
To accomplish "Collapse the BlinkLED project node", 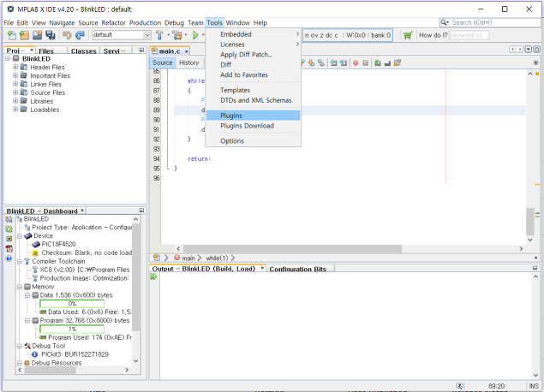I will tap(8, 58).
